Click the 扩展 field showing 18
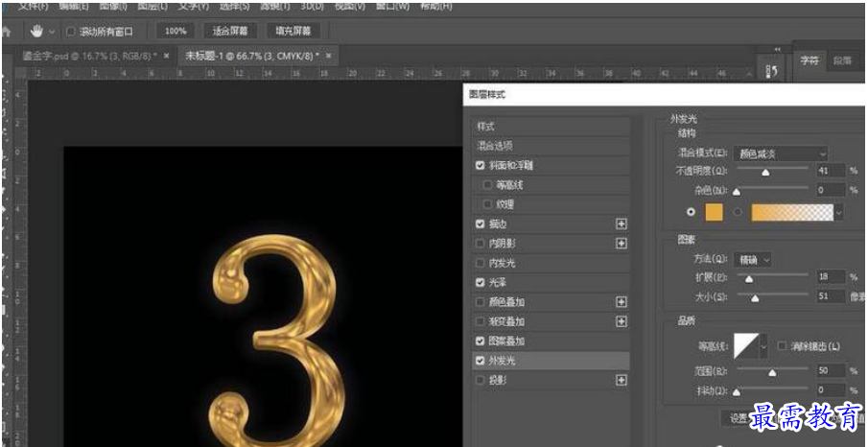The height and width of the screenshot is (447, 868). [x=831, y=277]
